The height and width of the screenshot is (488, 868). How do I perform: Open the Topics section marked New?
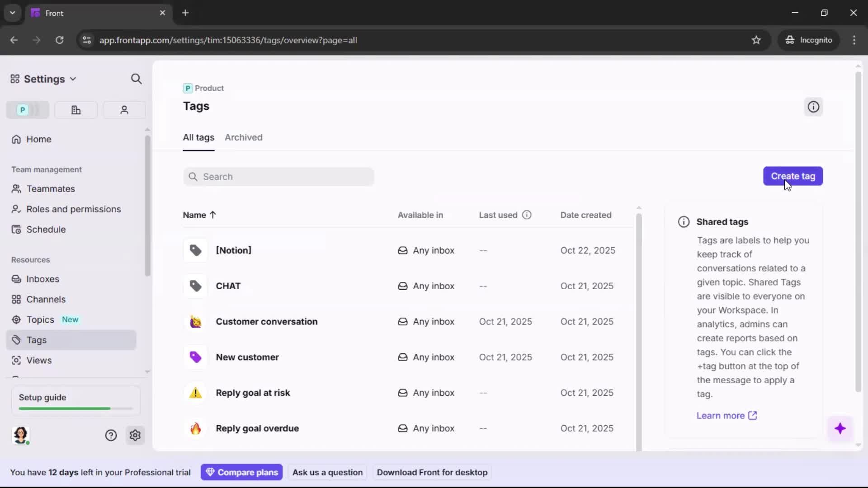click(39, 319)
